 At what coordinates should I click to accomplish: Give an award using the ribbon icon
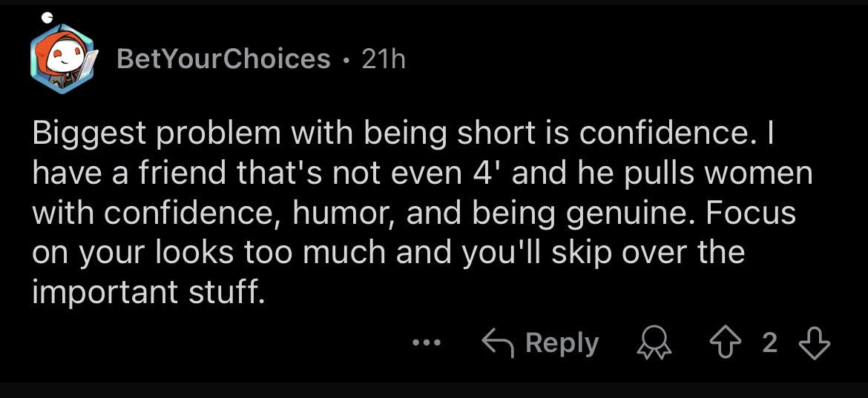click(655, 345)
